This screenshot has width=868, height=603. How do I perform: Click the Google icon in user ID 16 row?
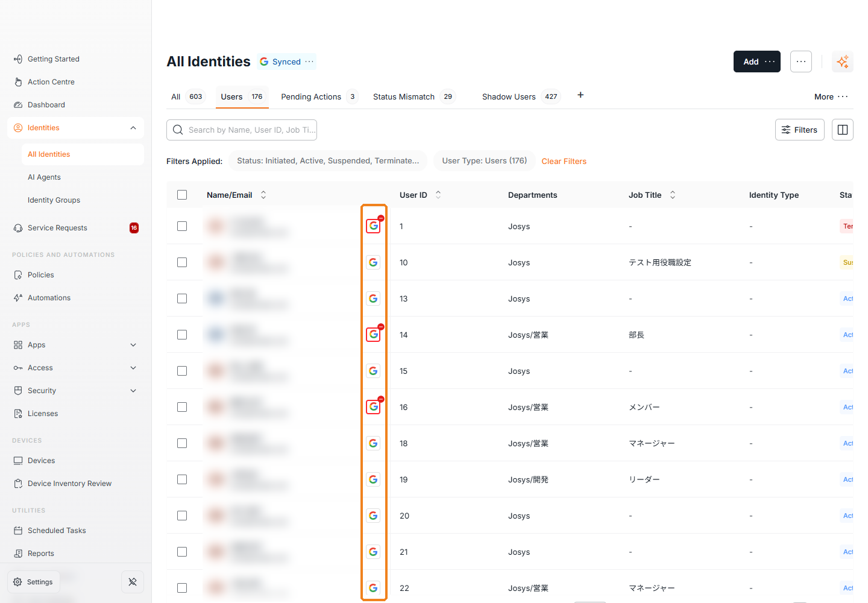374,407
